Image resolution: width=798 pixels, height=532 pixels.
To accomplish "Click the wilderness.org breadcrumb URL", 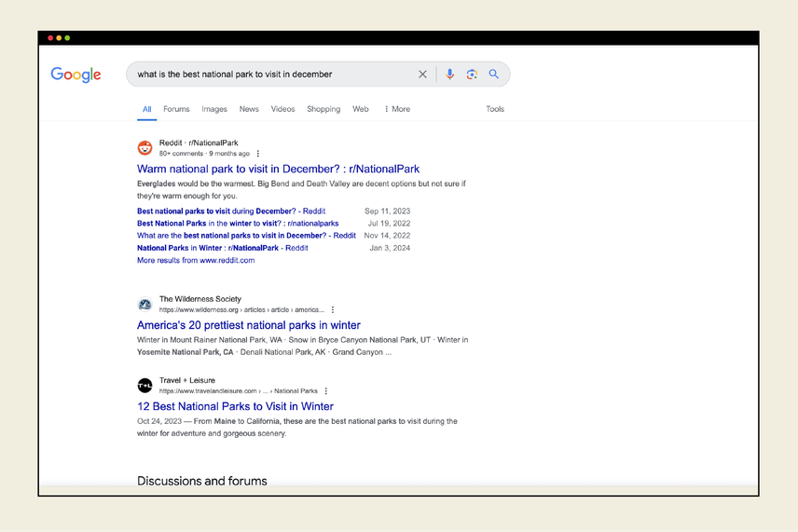I will click(x=241, y=309).
